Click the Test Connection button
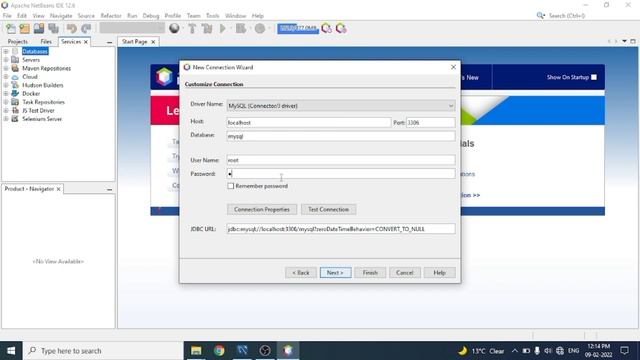 tap(329, 209)
